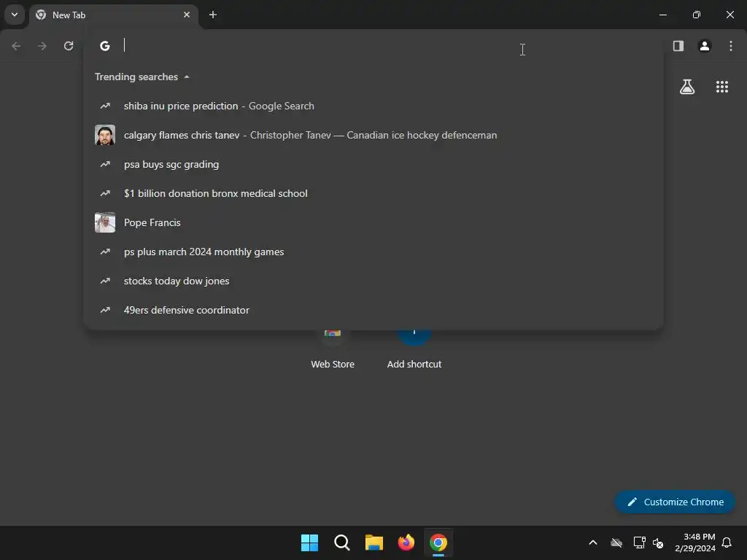Click trending arrow beside psa buys sgc grading
747x560 pixels.
(x=105, y=164)
